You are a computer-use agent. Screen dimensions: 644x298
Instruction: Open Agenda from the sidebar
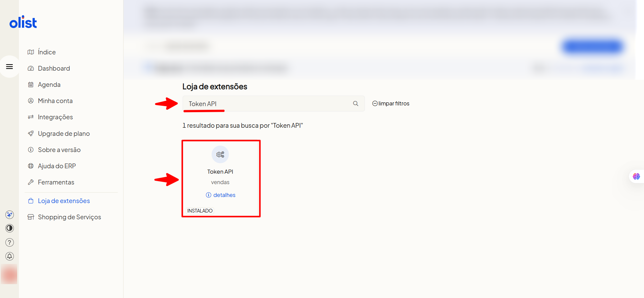click(x=49, y=84)
